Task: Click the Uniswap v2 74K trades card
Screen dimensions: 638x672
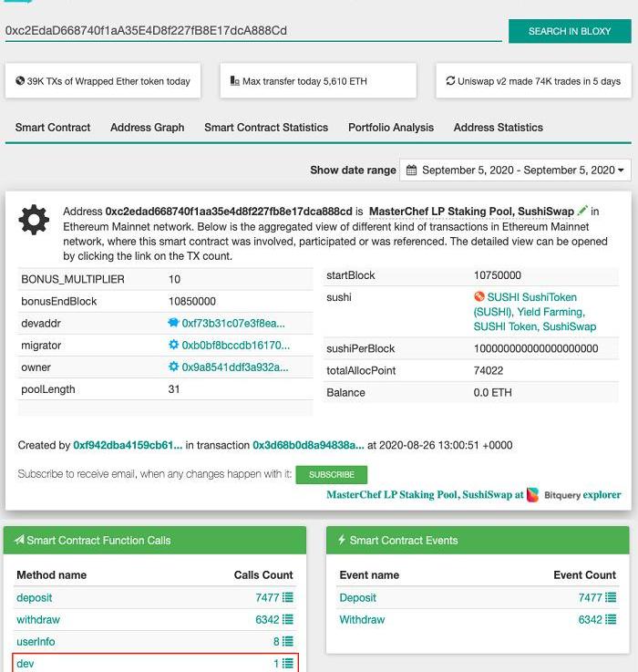Action: tap(533, 81)
